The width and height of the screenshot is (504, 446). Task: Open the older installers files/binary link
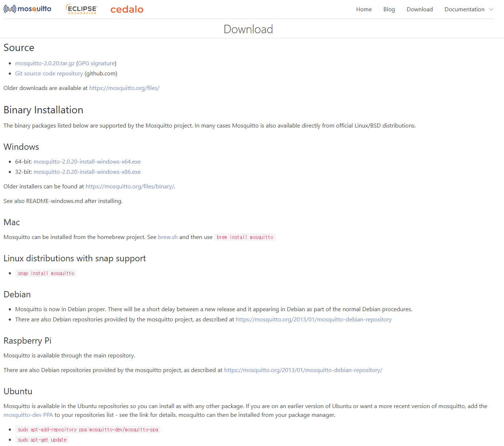[130, 187]
